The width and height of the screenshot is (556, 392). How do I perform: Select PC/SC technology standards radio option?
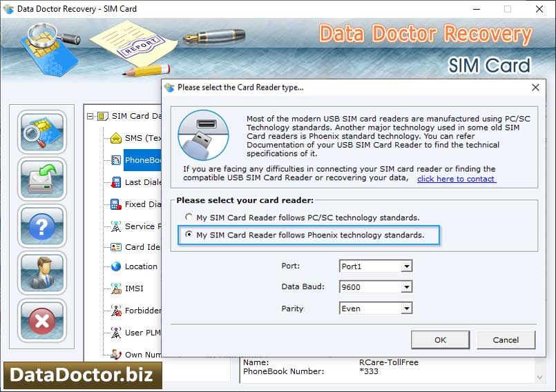pos(189,217)
